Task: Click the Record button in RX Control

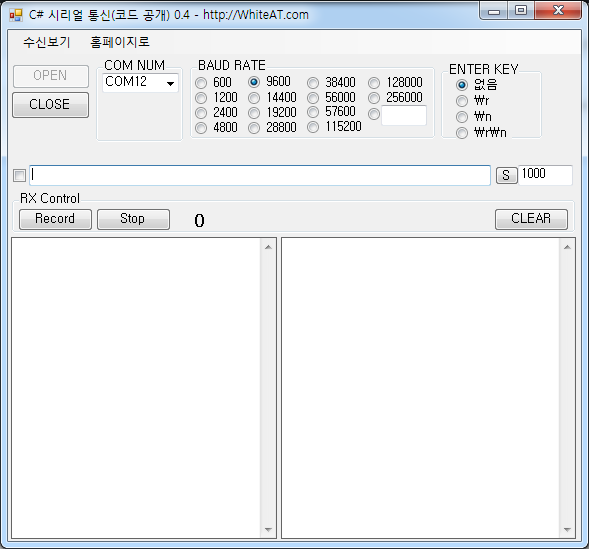Action: [55, 219]
